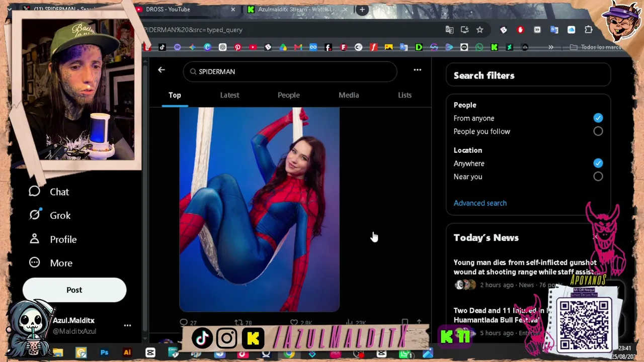This screenshot has width=644, height=362.
Task: Open Grok from the sidebar
Action: pyautogui.click(x=50, y=215)
